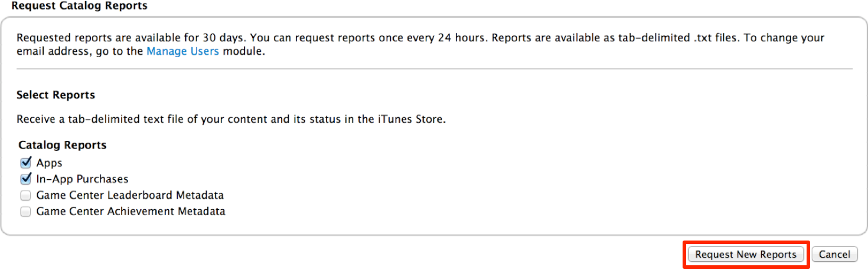Enable Game Center Leaderboard Metadata checkbox
This screenshot has height=270, width=868.
tap(25, 195)
